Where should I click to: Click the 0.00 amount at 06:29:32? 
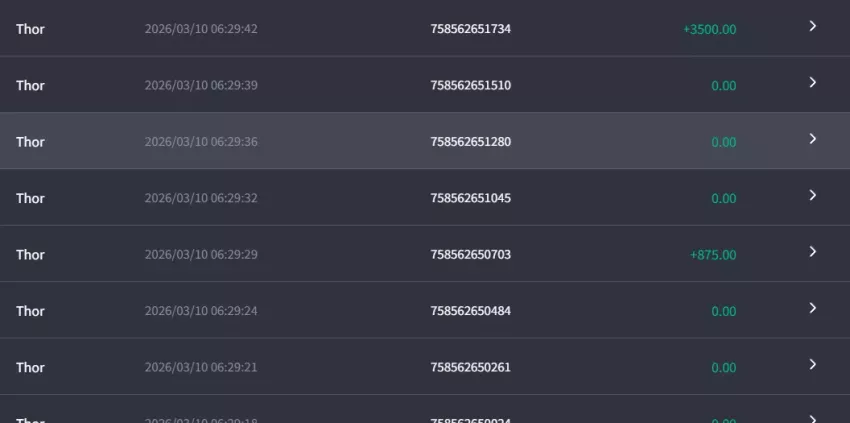(724, 198)
